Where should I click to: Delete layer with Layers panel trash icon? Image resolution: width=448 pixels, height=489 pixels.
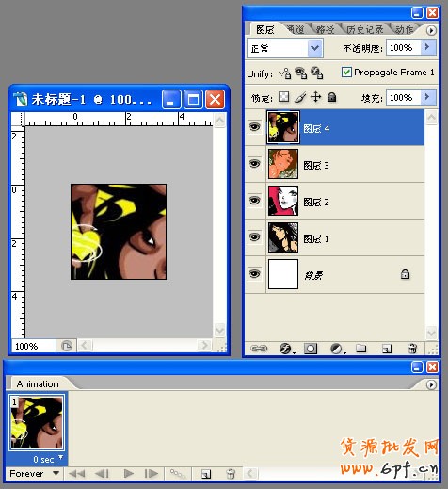[412, 349]
